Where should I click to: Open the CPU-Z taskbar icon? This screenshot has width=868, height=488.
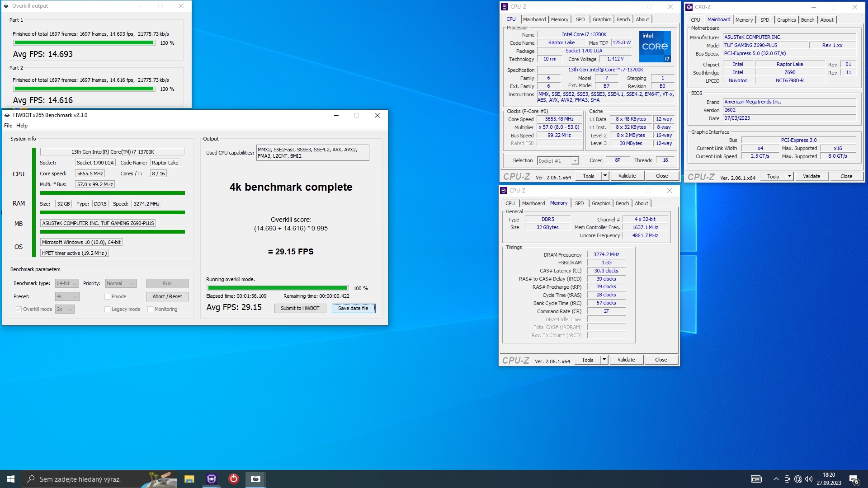(x=211, y=479)
